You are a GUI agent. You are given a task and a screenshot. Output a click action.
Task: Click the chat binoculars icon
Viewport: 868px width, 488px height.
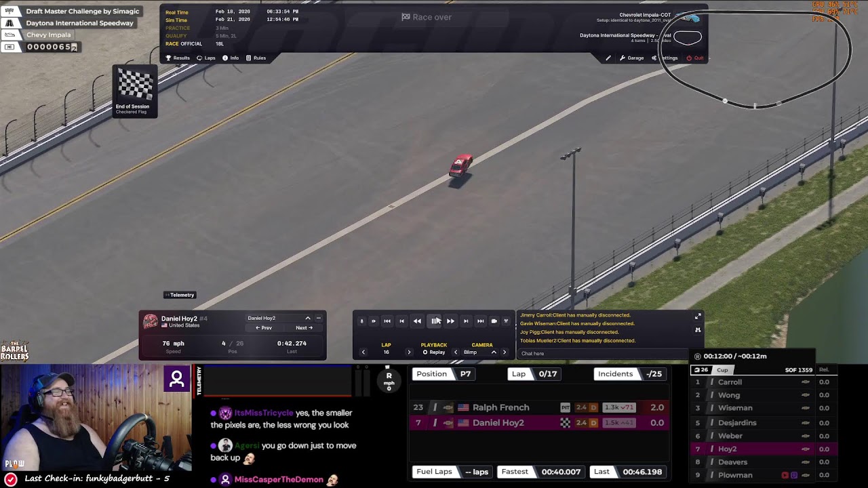(x=698, y=330)
